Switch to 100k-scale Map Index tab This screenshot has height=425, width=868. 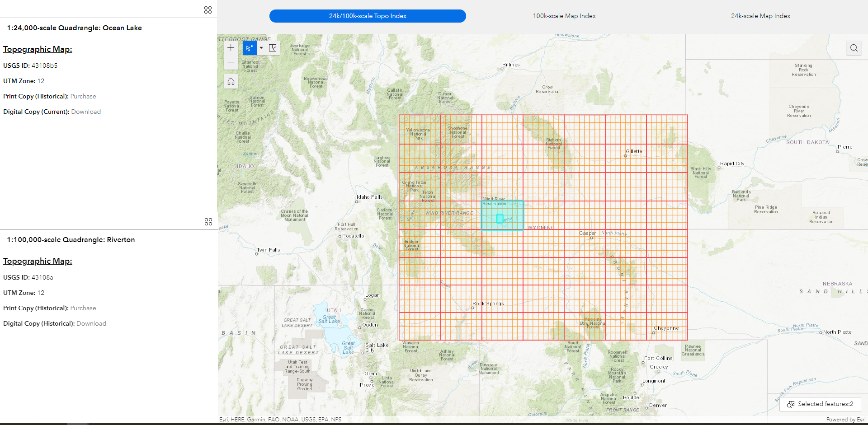pos(564,16)
